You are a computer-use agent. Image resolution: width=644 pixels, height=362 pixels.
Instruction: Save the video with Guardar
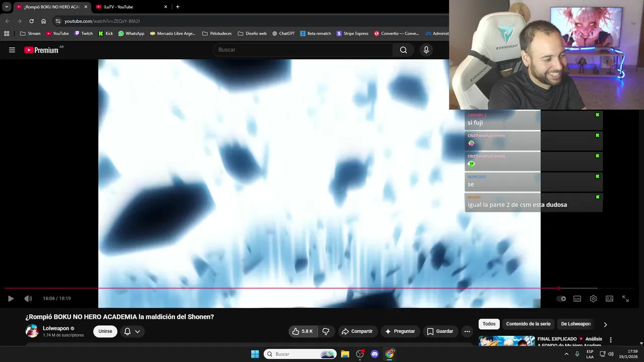pyautogui.click(x=440, y=331)
